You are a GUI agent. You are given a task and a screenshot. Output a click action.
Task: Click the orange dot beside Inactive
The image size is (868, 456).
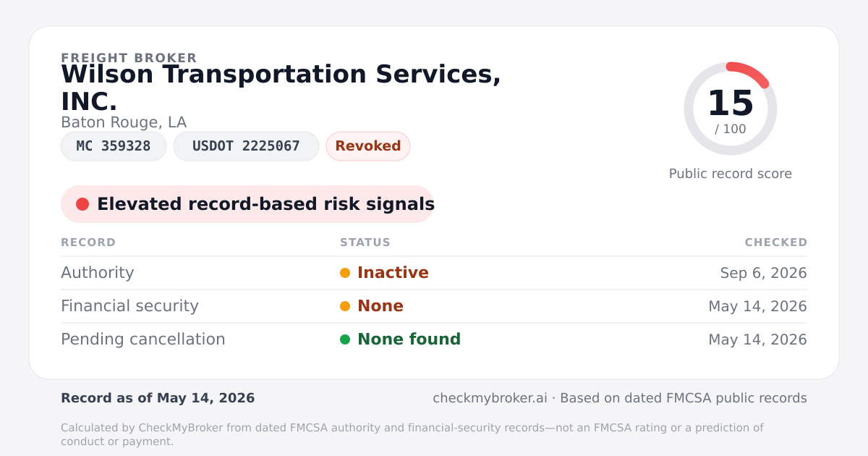[x=345, y=273]
